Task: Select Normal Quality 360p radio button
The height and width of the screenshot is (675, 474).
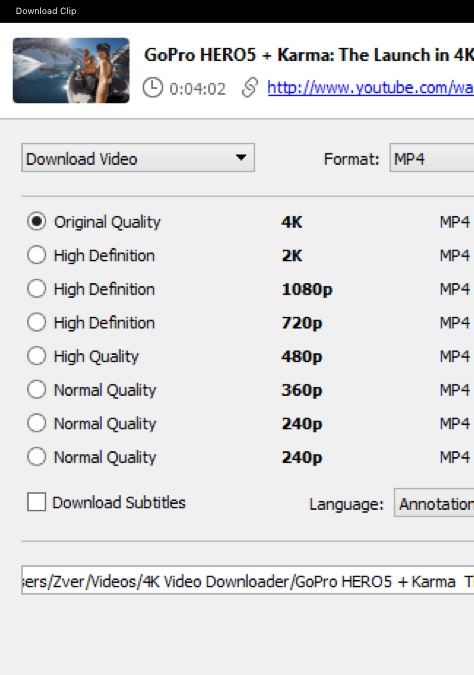Action: [x=37, y=390]
